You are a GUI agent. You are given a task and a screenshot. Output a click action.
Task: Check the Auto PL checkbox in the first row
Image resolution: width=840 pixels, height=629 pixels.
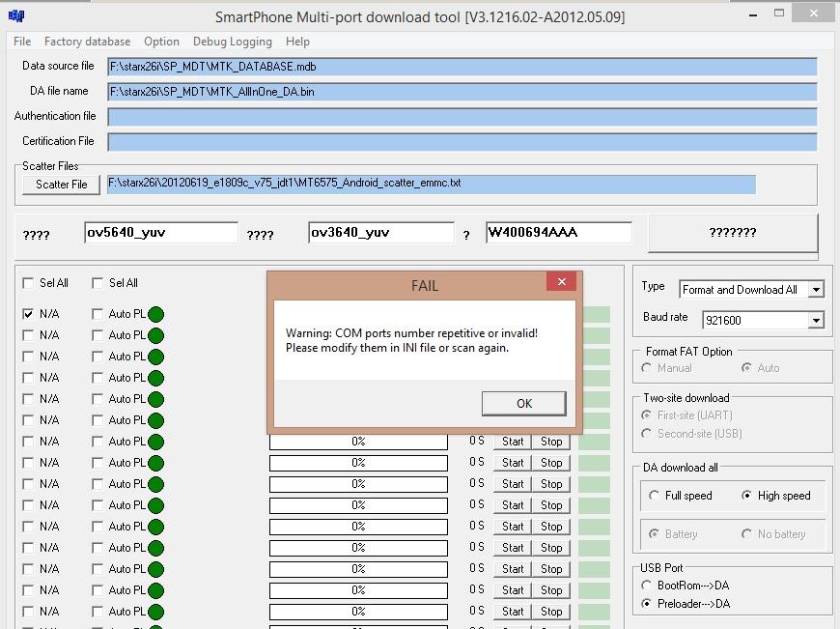coord(98,314)
